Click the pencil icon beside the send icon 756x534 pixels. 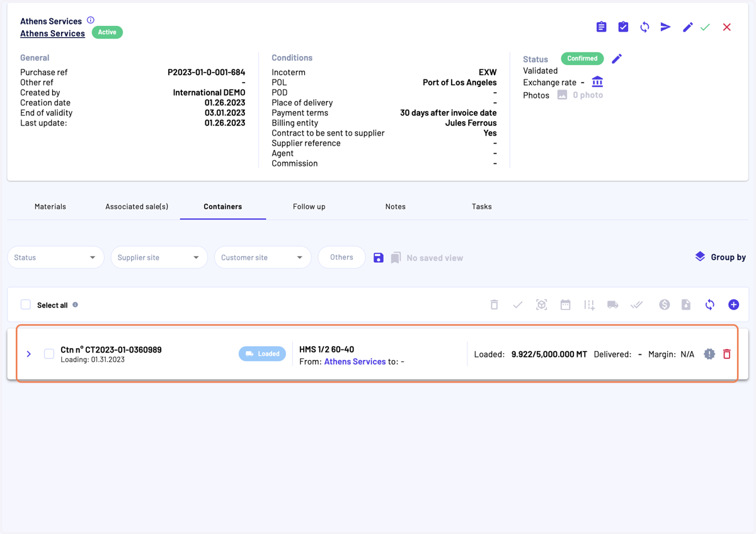(687, 27)
